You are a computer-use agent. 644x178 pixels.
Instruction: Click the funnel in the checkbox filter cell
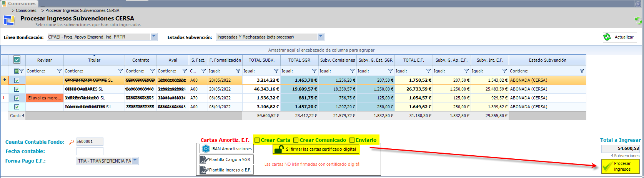click(22, 71)
